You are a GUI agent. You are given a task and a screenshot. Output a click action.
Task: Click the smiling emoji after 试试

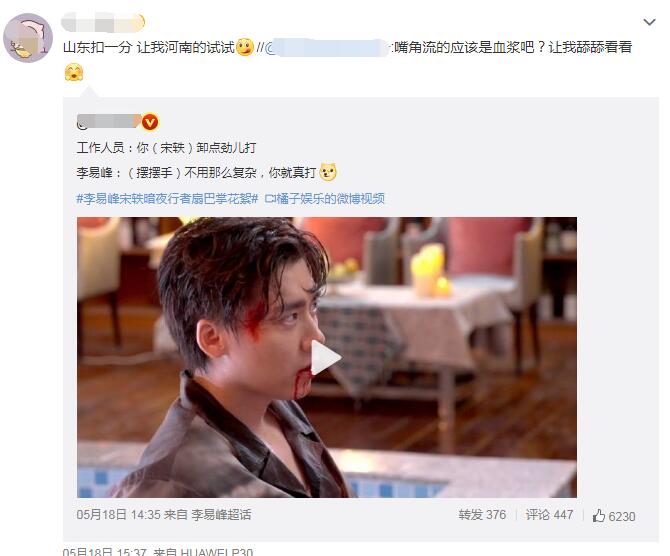[x=245, y=47]
